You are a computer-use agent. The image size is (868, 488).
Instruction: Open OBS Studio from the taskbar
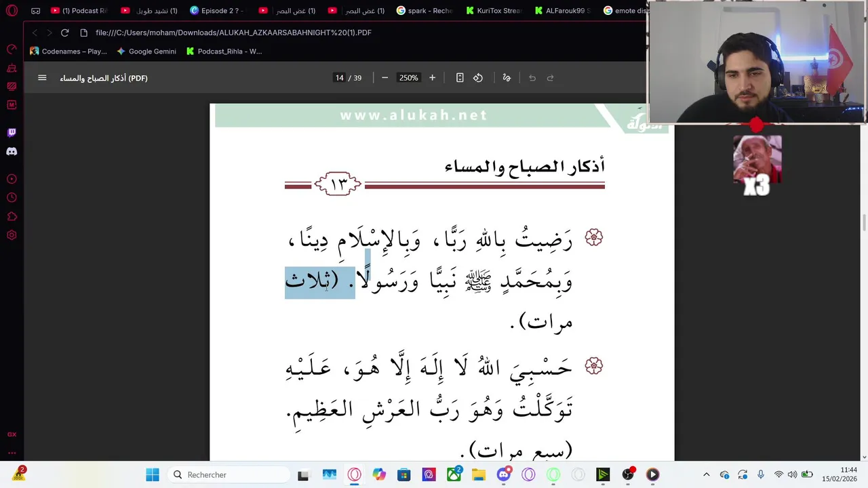coord(628,474)
